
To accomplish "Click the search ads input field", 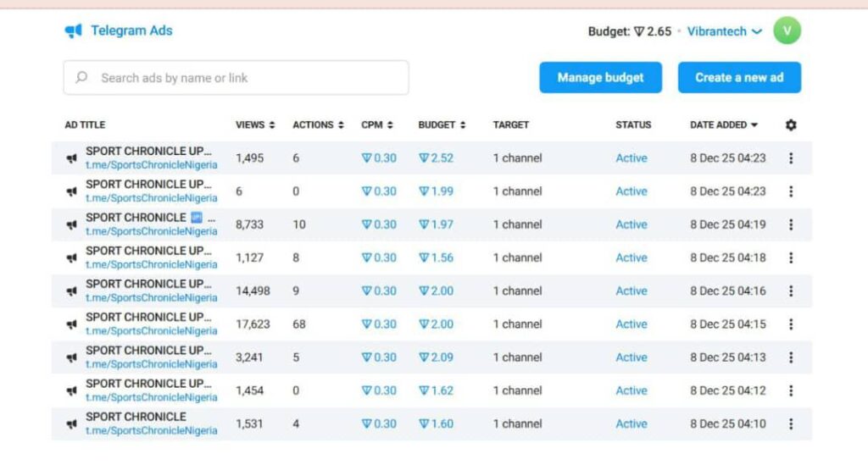I will pos(236,78).
